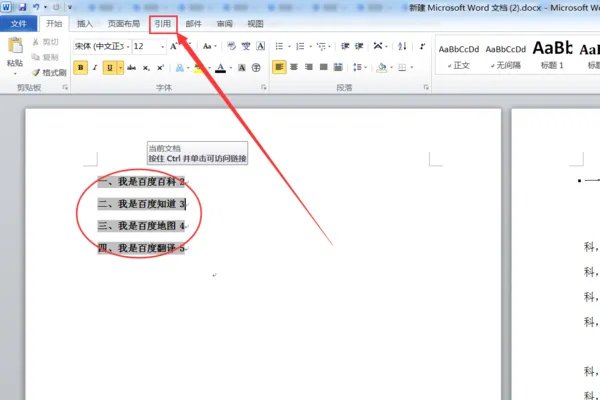Viewport: 600px width, 400px height.
Task: Open the File (文件) tab
Action: pyautogui.click(x=18, y=24)
